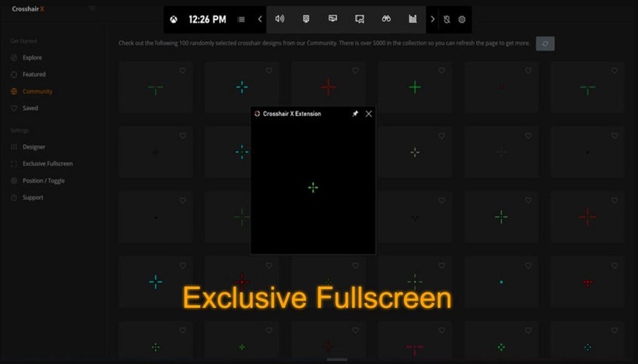Click the Crosshair X Extension title icon
This screenshot has height=364, width=638.
(x=257, y=114)
